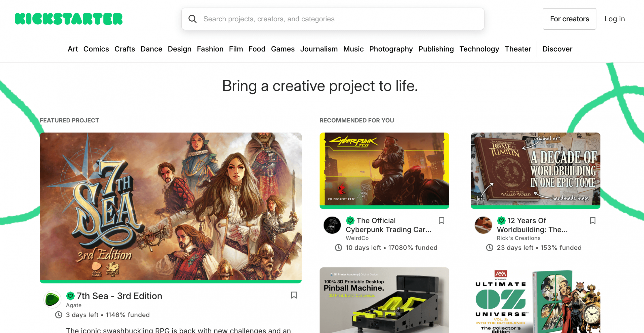The height and width of the screenshot is (333, 644).
Task: Open the Games category
Action: pyautogui.click(x=283, y=49)
